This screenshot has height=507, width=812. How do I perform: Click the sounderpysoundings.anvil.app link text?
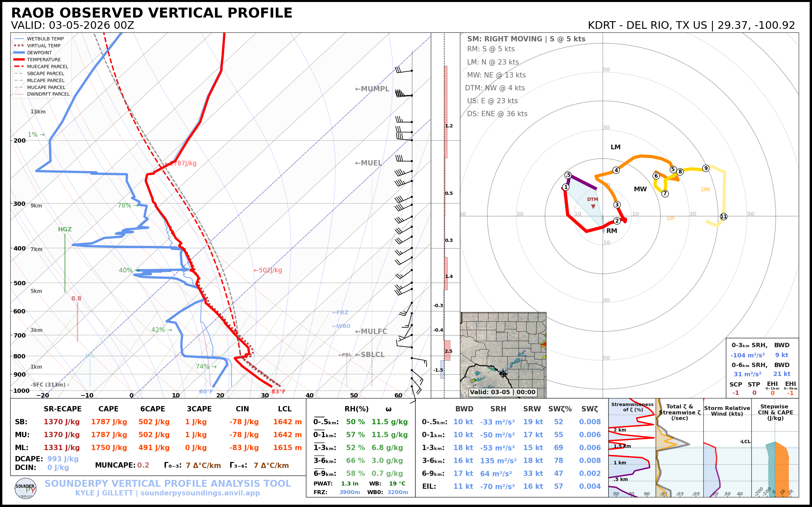point(200,493)
